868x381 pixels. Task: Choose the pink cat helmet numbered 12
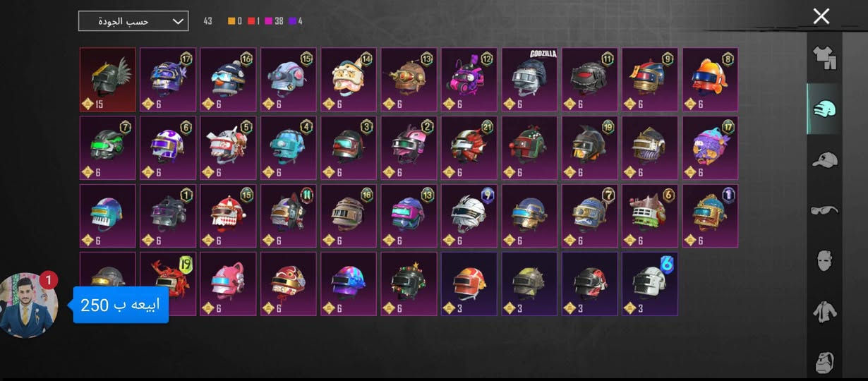pyautogui.click(x=469, y=80)
